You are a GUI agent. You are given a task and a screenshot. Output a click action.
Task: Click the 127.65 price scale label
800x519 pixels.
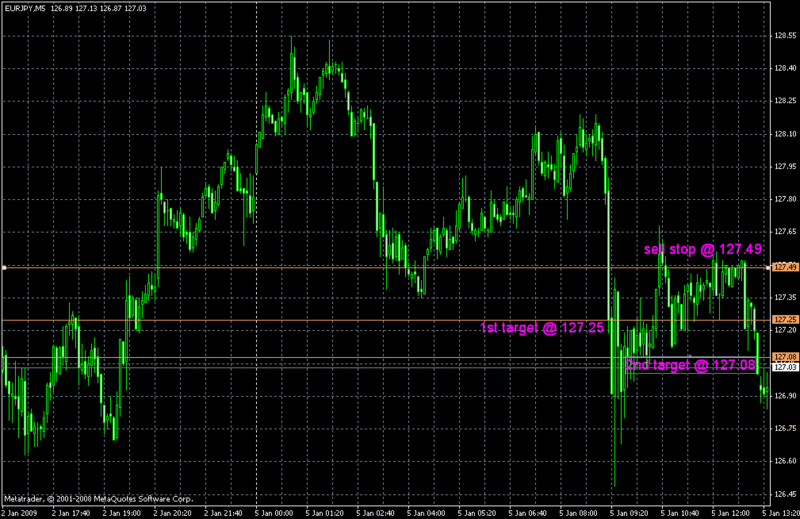785,232
